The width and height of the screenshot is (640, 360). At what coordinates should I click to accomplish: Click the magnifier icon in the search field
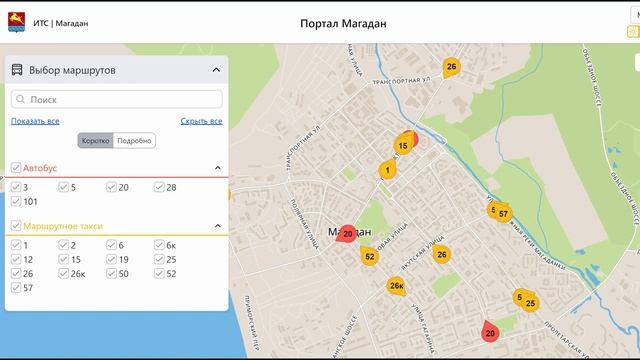pyautogui.click(x=20, y=99)
